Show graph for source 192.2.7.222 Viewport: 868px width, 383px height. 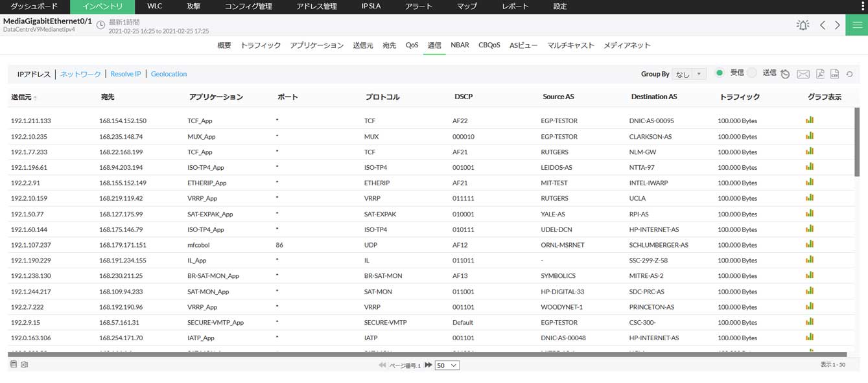[810, 307]
